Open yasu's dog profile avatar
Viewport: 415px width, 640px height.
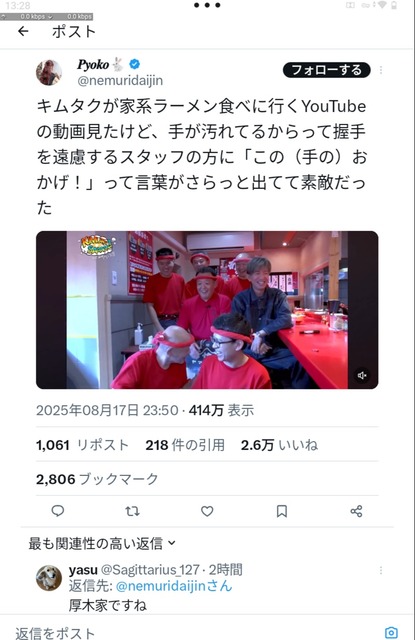49,578
